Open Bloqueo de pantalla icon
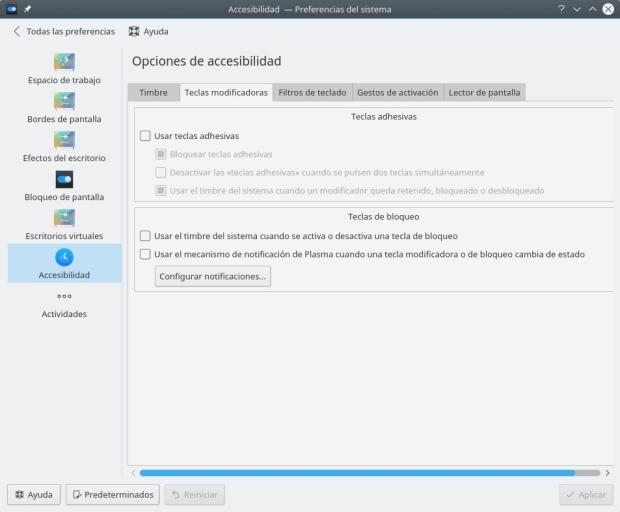Screen dimensions: 620x512 64,178
